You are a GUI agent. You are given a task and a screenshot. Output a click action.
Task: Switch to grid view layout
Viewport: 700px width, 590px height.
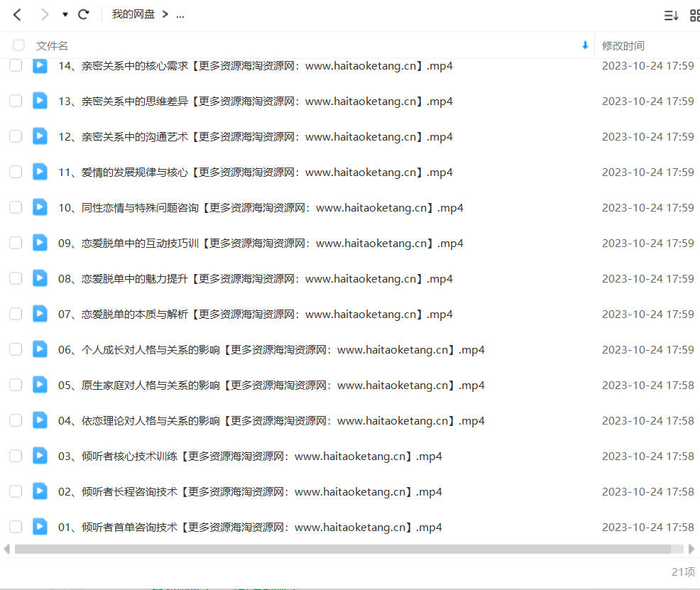(694, 16)
